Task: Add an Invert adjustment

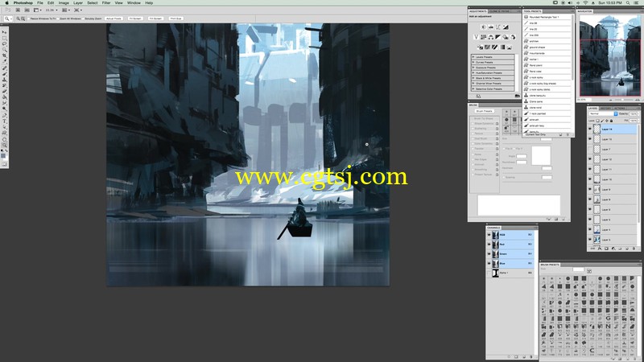Action: point(480,47)
